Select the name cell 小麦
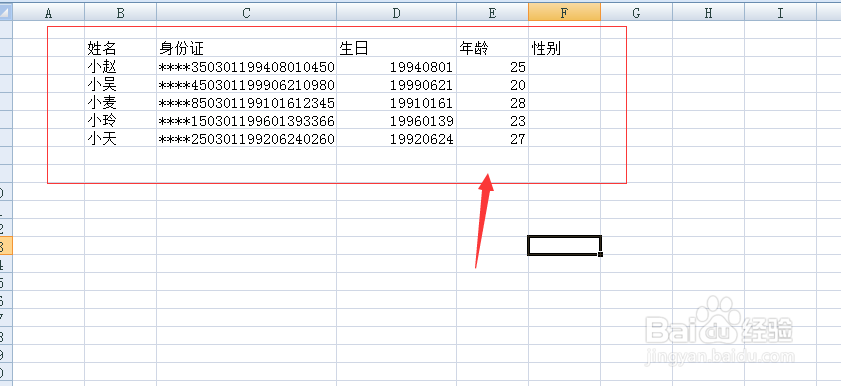This screenshot has width=841, height=386. (120, 102)
